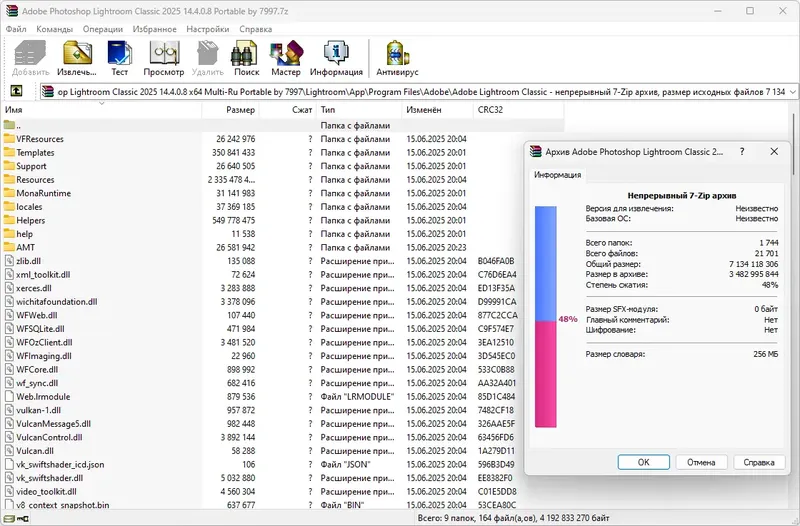Click the Test (Тест) toolbar icon
Viewport: 800px width, 526px height.
120,53
